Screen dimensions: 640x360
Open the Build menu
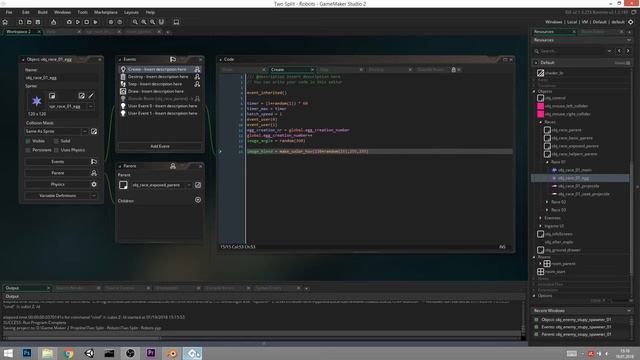pos(42,12)
